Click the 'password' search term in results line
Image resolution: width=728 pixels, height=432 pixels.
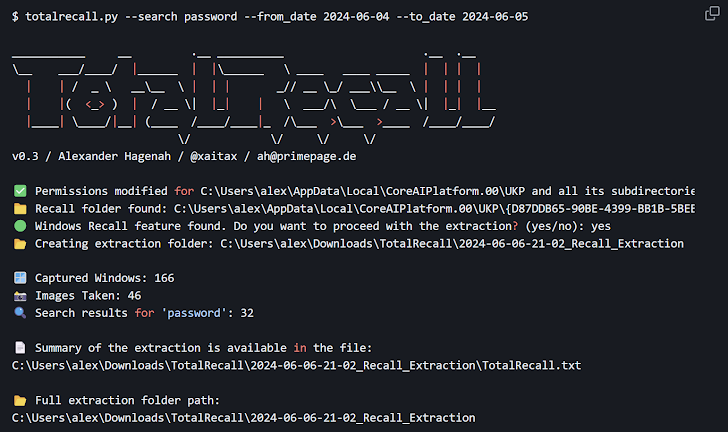tap(194, 313)
